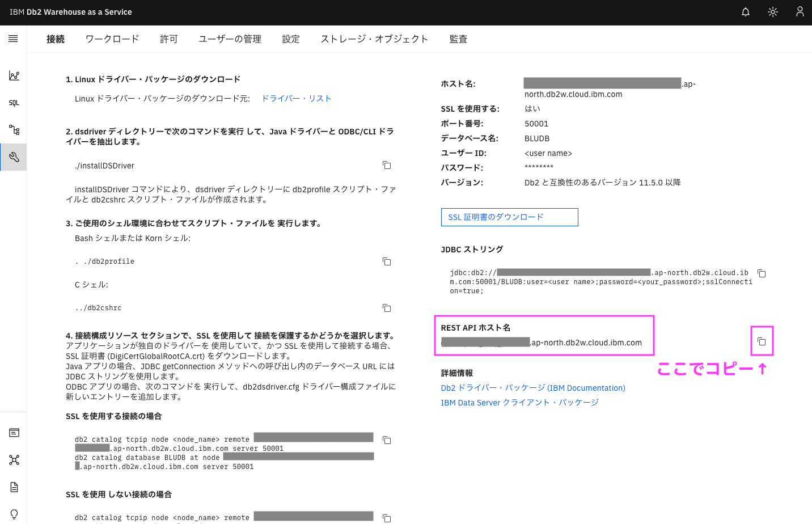
Task: Switch to the 設定 tab
Action: click(291, 39)
